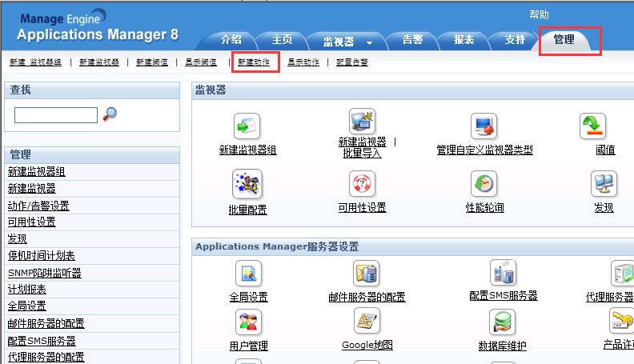This screenshot has height=364, width=634.
Task: Click the magnifier search icon
Action: [x=110, y=114]
